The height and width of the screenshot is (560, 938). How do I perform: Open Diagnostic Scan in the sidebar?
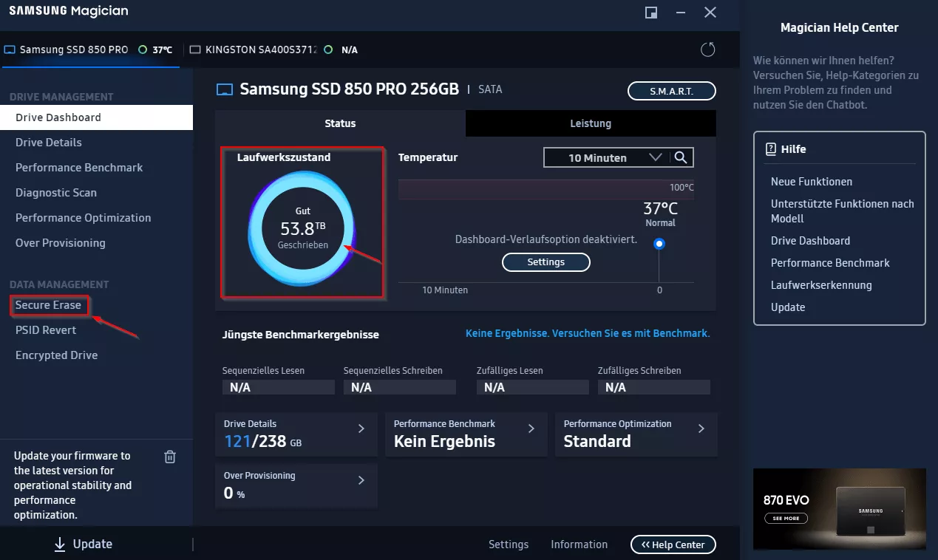[x=96, y=193]
